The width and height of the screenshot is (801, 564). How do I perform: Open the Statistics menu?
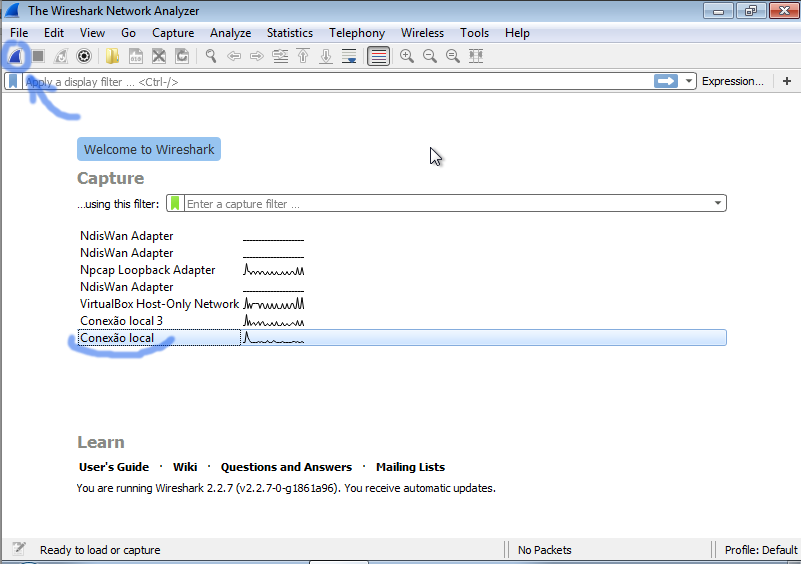pyautogui.click(x=290, y=33)
